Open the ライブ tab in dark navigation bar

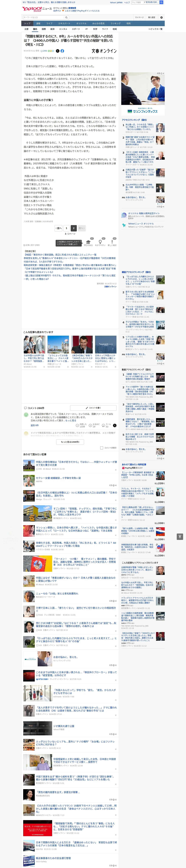point(49,24)
